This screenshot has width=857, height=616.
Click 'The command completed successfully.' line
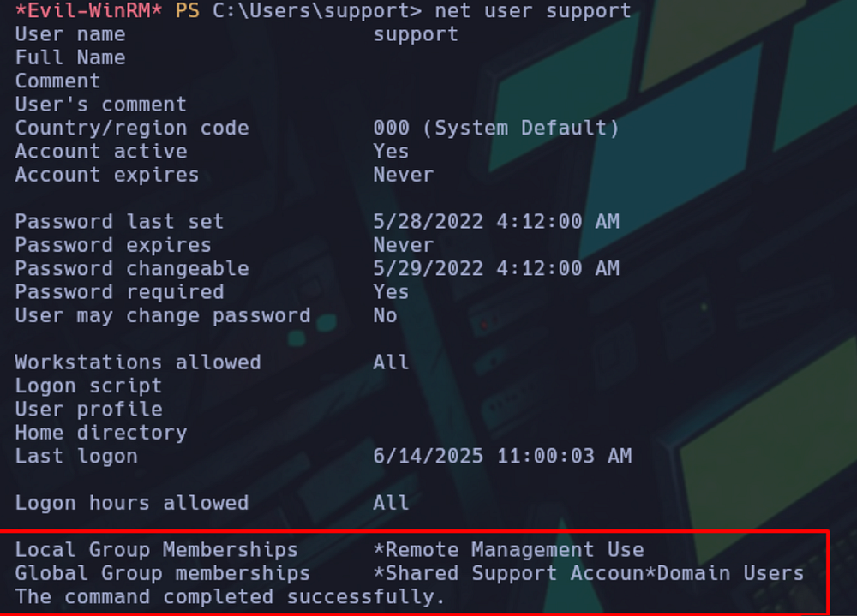[x=230, y=597]
